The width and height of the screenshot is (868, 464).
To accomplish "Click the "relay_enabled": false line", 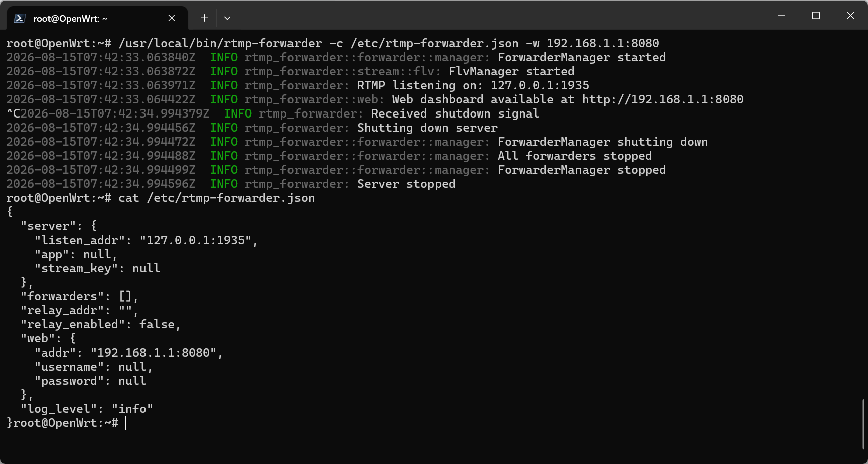I will click(100, 324).
